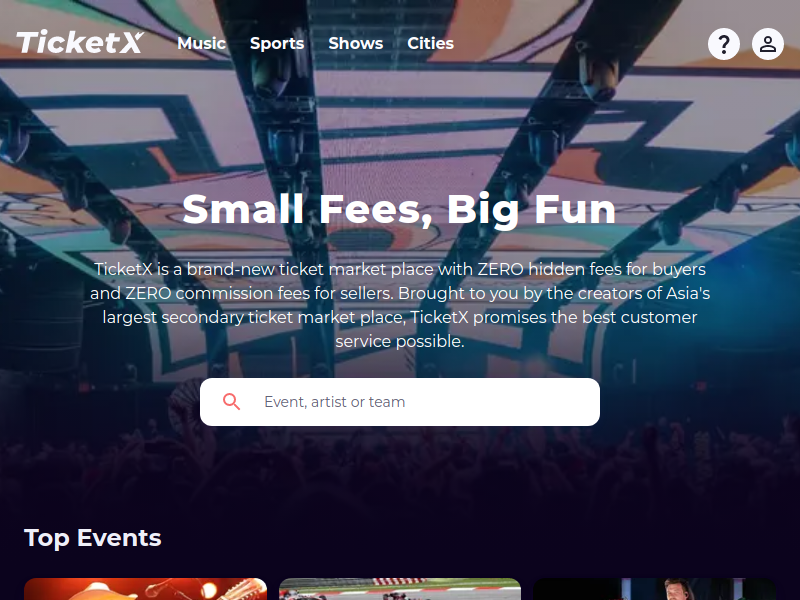This screenshot has height=600, width=800.
Task: Open the help question mark icon
Action: click(723, 44)
